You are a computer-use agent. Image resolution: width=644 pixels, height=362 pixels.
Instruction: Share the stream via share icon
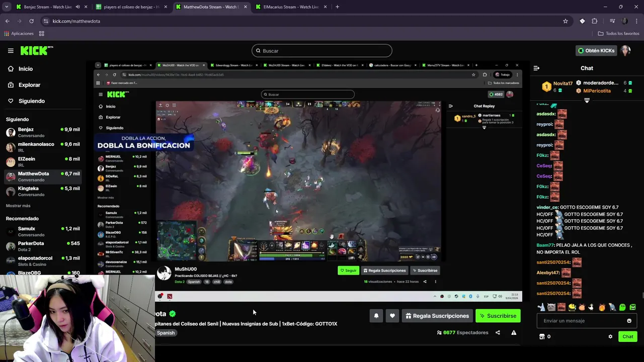pos(498,332)
